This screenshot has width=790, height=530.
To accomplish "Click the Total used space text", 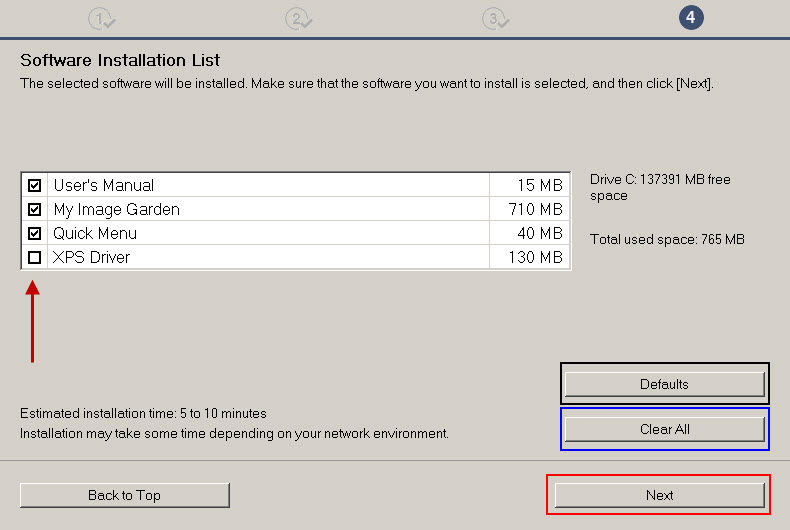I will (667, 240).
